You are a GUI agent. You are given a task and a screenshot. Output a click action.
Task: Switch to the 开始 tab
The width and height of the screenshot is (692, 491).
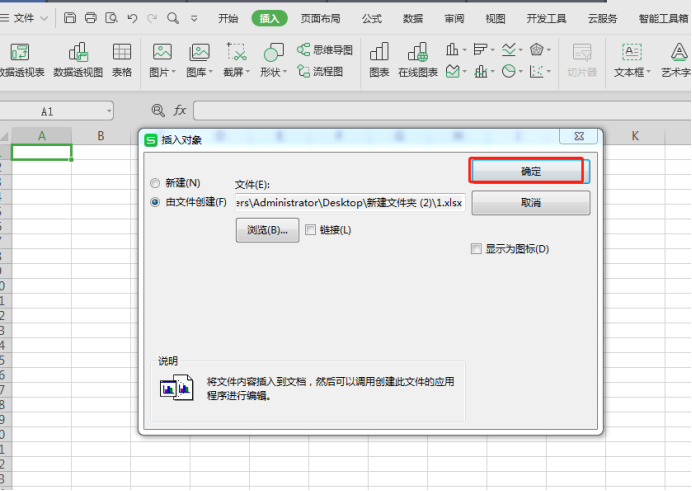coord(228,19)
